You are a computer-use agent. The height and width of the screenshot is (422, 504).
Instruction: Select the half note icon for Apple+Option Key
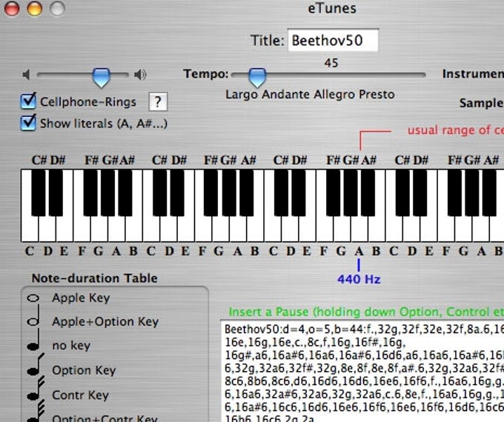34,316
